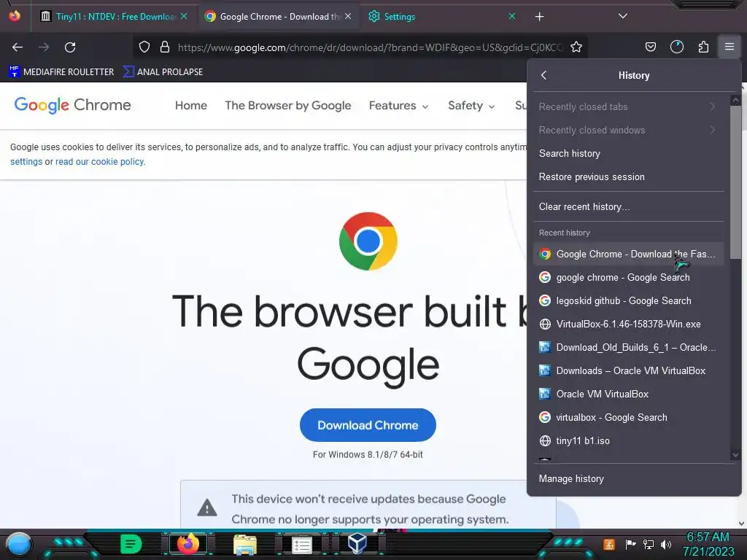Open history entry legoskid github - Google Search
The width and height of the screenshot is (747, 560).
[628, 300]
